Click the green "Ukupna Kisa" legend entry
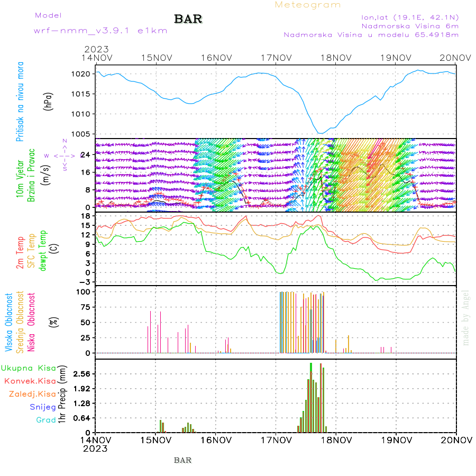Viewport: 476px width, 476px height. pyautogui.click(x=29, y=368)
